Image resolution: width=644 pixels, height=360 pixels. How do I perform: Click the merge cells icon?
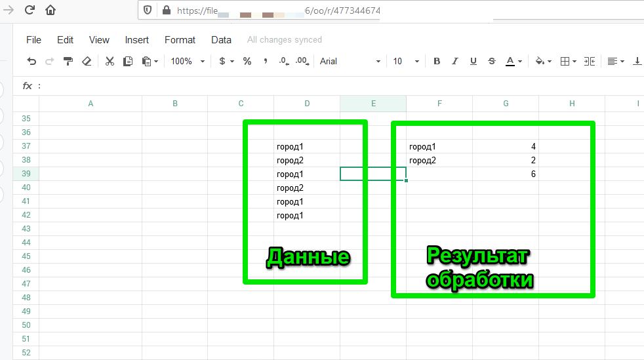pos(590,61)
